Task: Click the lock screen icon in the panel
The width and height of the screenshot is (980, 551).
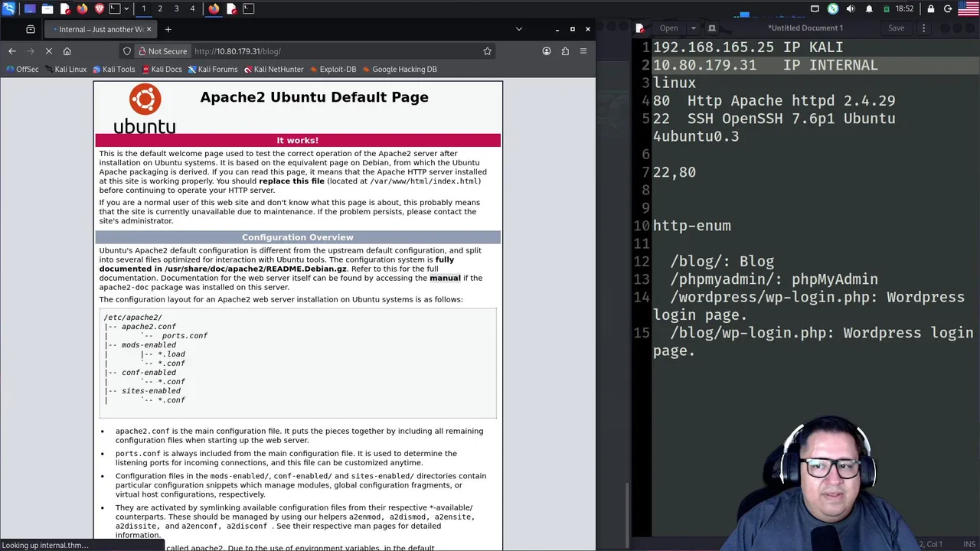Action: pyautogui.click(x=931, y=8)
